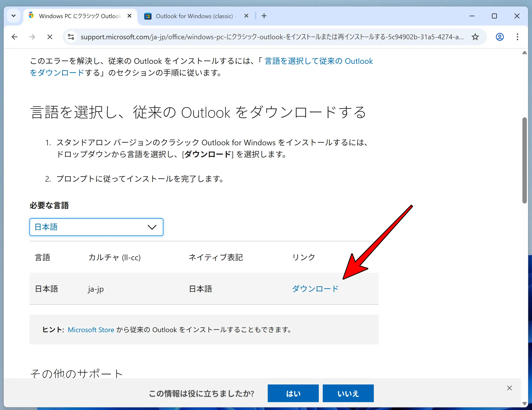This screenshot has width=532, height=410.
Task: Click the 言語 column header
Action: pyautogui.click(x=42, y=257)
